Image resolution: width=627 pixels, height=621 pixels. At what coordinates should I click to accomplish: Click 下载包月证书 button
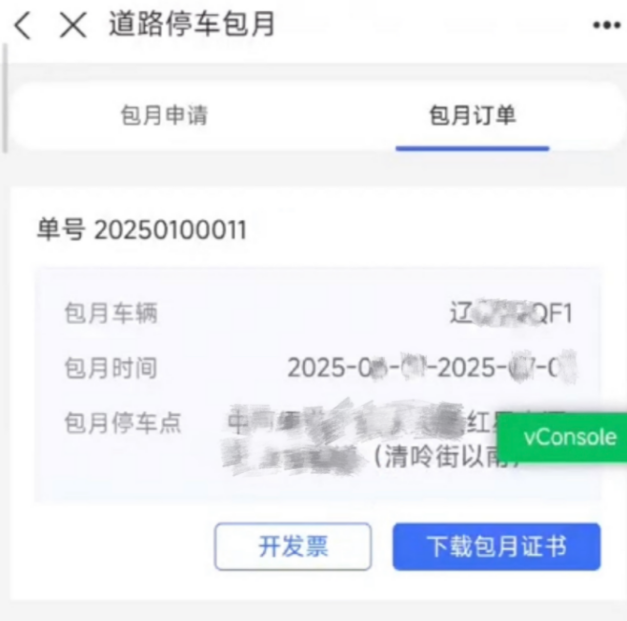click(497, 546)
